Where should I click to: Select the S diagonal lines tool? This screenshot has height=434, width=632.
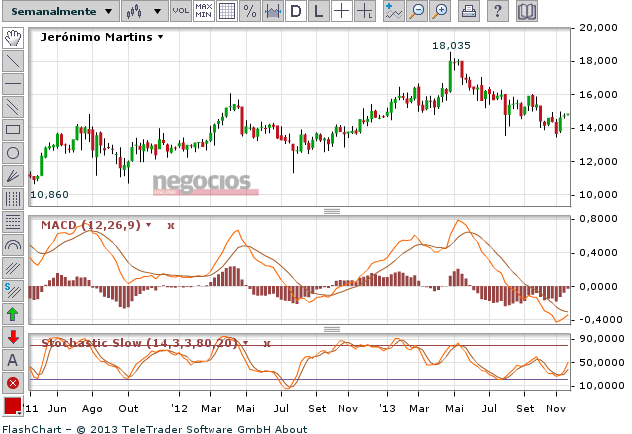(x=13, y=291)
